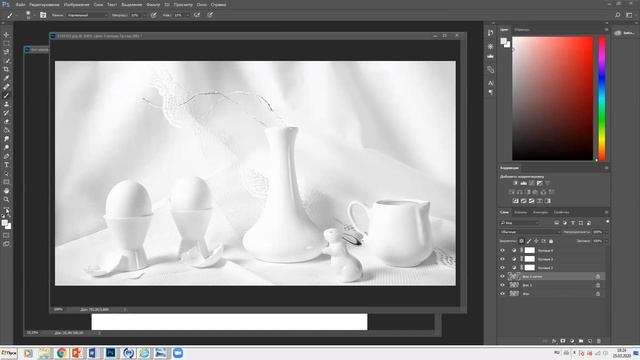Open Chrome from the taskbar
Viewport: 640px width, 360px height.
[x=62, y=353]
